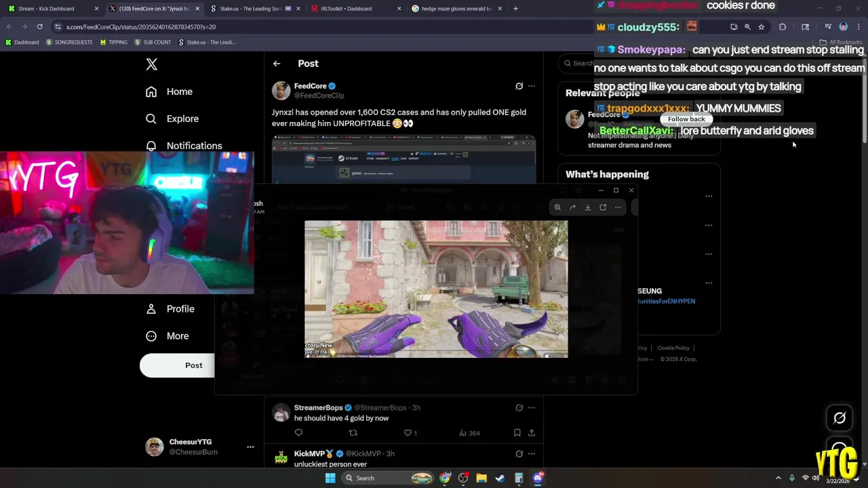Open Home in X sidebar
The image size is (868, 488).
tap(169, 91)
